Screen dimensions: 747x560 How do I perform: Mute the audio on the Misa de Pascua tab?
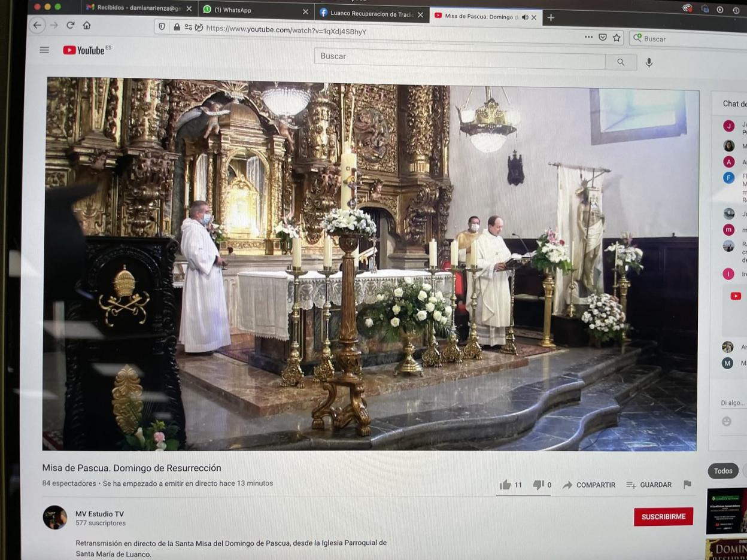pos(525,17)
